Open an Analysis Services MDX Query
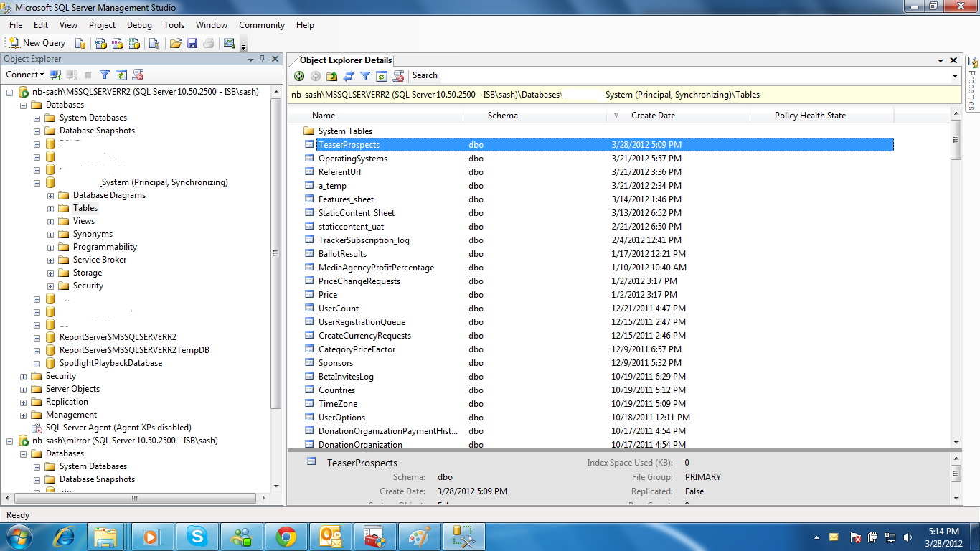Screen dimensions: 980x551 point(100,43)
